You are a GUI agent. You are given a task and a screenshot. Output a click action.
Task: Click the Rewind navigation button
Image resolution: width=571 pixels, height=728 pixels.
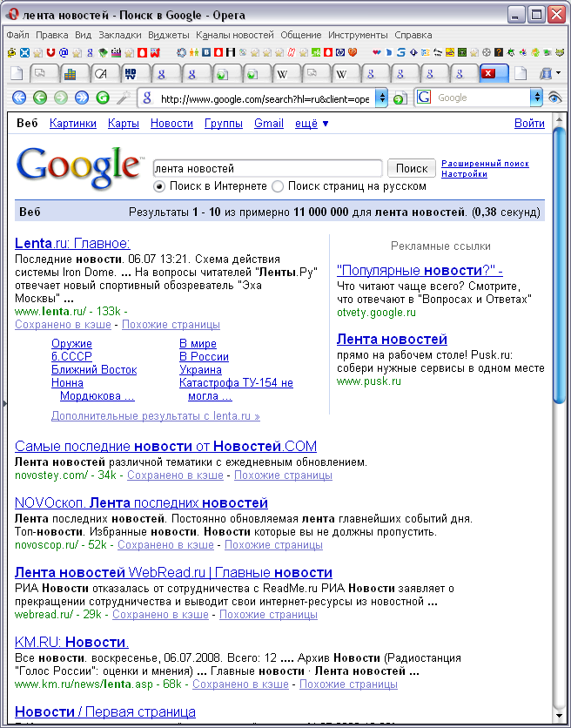[19, 98]
